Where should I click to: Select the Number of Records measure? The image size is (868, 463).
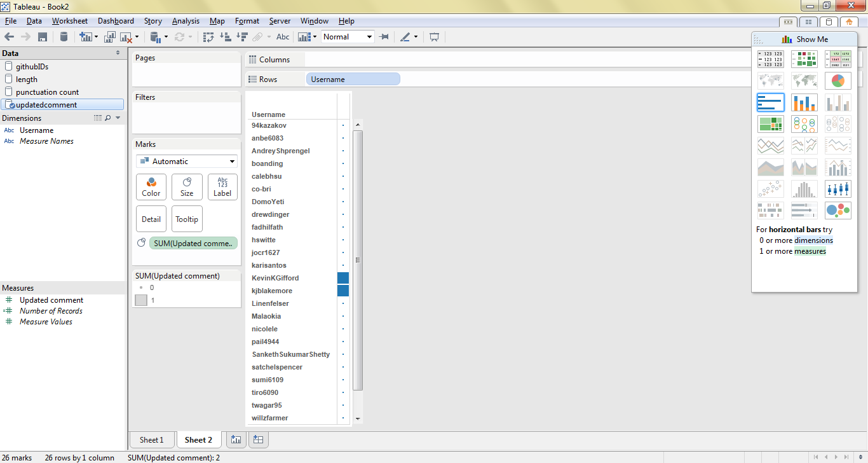coord(51,311)
